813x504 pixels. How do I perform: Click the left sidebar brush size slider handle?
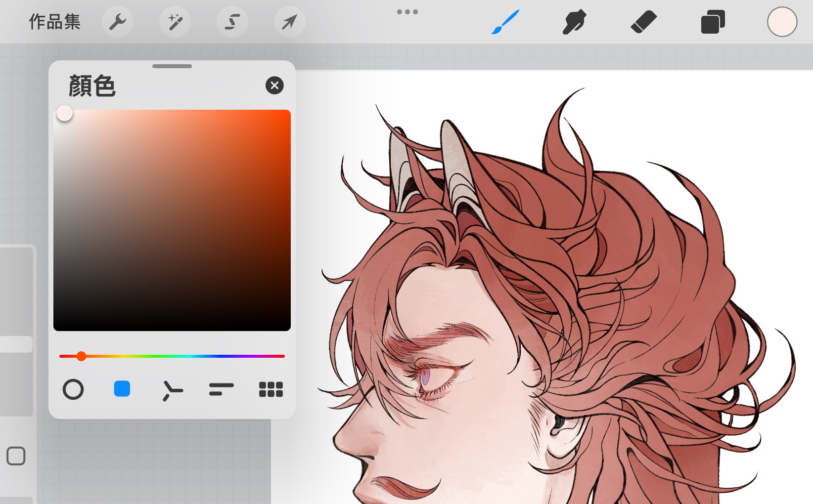(16, 344)
